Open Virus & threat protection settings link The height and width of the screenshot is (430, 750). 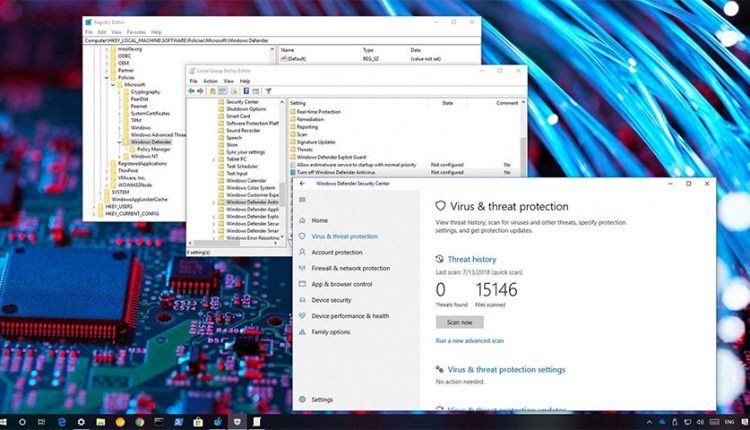pyautogui.click(x=507, y=370)
